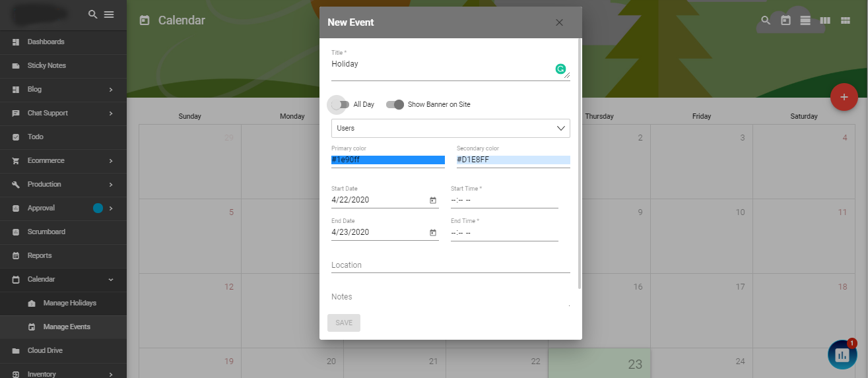Expand the Production submenu chevron
Screen dimensions: 868x378
pos(111,185)
